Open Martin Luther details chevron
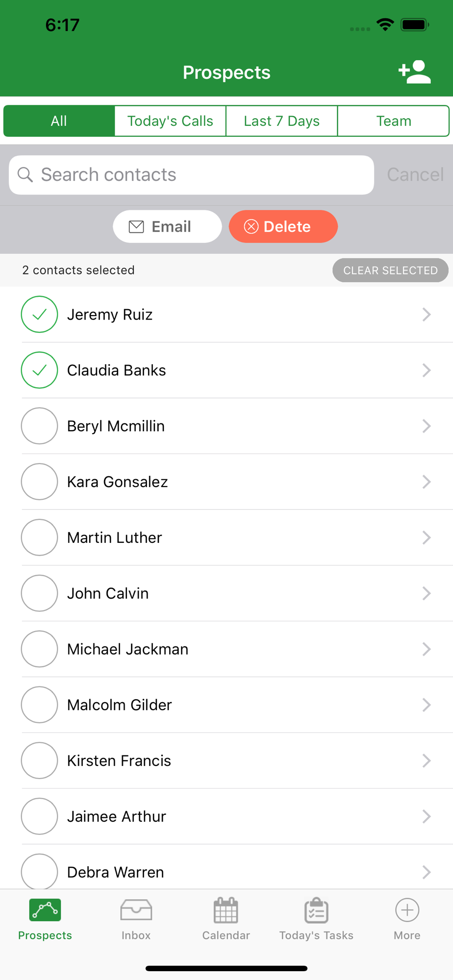Image resolution: width=453 pixels, height=980 pixels. click(427, 538)
